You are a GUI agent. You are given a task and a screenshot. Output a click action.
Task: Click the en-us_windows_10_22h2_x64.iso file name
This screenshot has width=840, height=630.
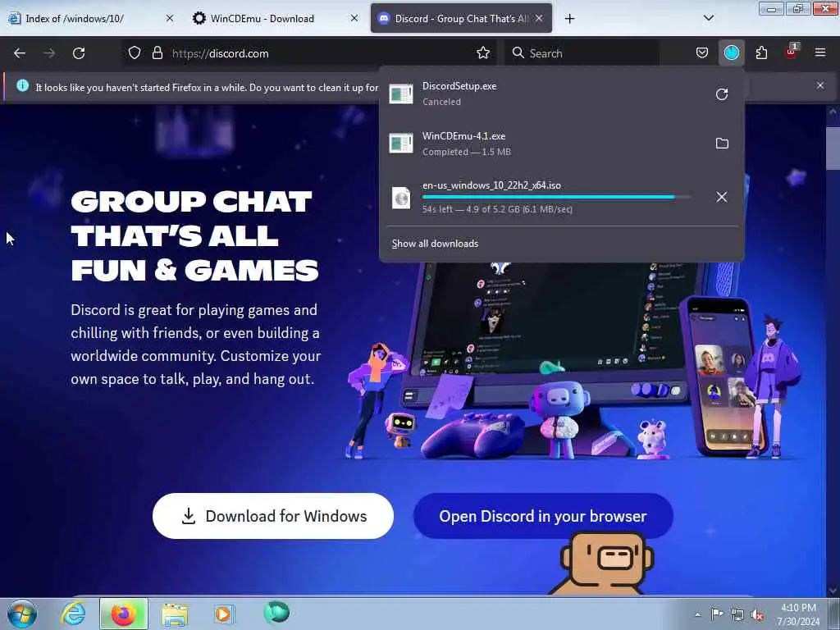[491, 185]
